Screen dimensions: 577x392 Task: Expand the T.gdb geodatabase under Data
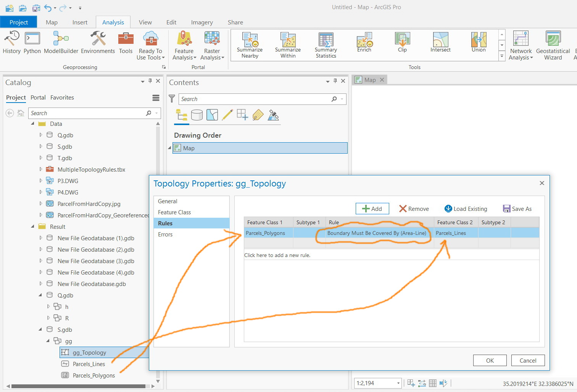point(41,157)
